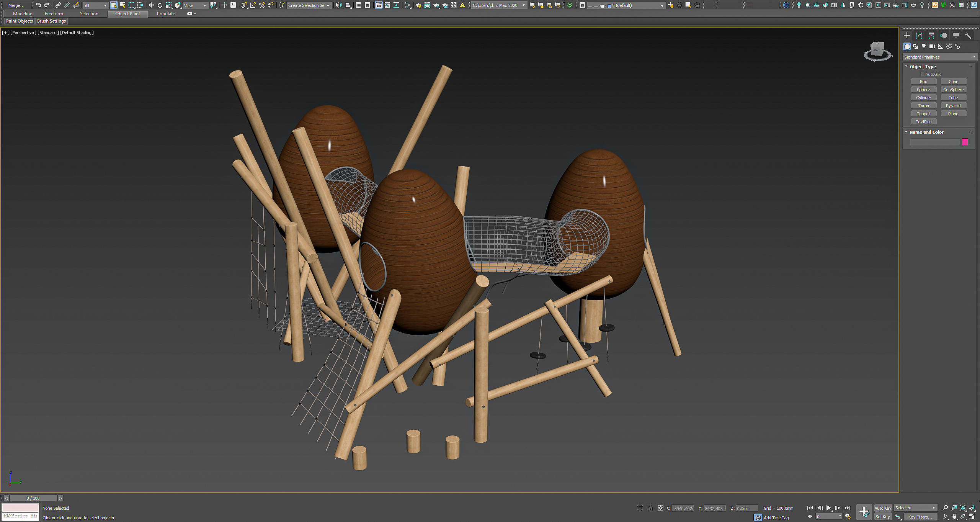Toggle Set Key animation mode

pos(882,517)
